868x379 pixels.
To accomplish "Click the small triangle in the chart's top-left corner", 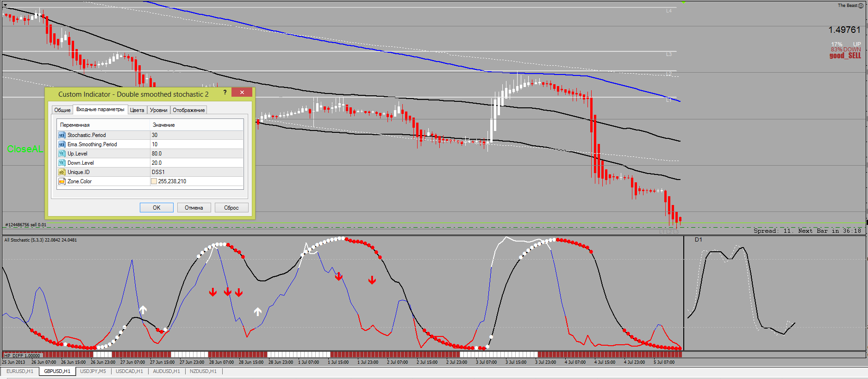I will 5,5.
